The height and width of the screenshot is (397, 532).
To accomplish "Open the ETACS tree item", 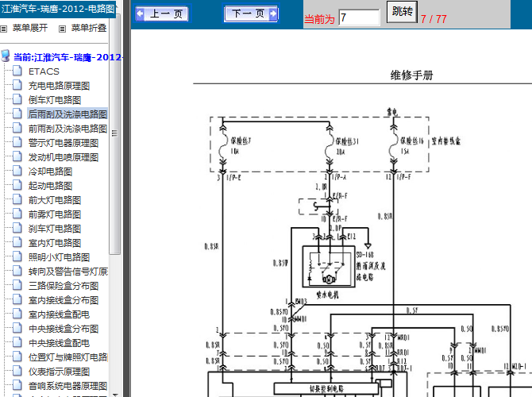I will point(44,71).
